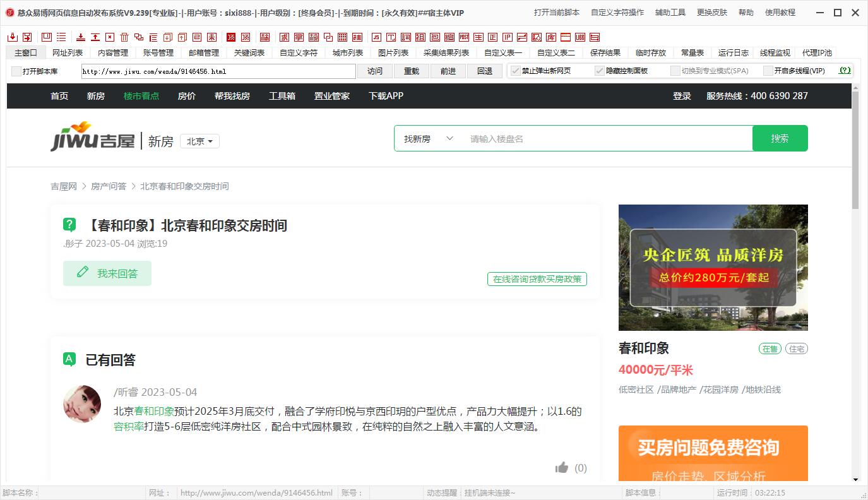Click the 库 library toolbar icon
The image size is (868, 500).
point(551,37)
